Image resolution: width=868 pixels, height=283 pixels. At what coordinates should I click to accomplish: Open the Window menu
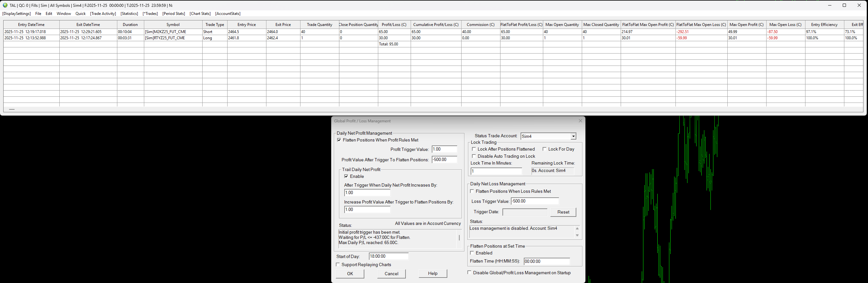point(64,14)
